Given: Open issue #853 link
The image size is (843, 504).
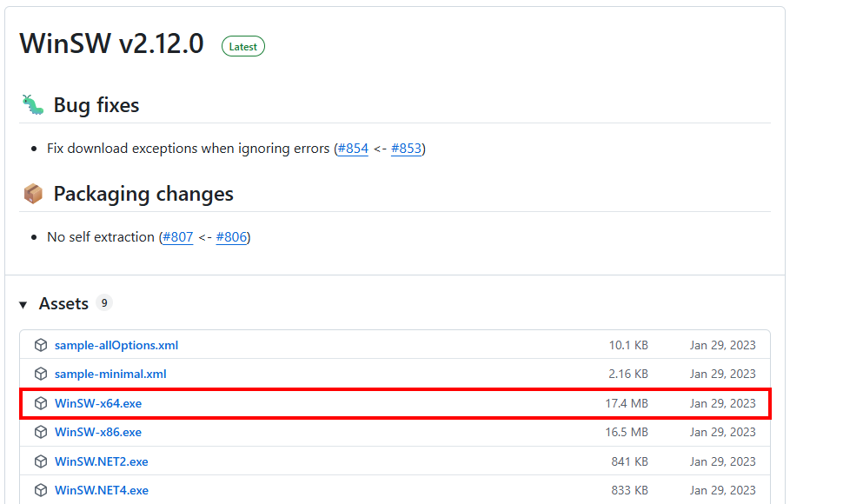Looking at the screenshot, I should [406, 149].
